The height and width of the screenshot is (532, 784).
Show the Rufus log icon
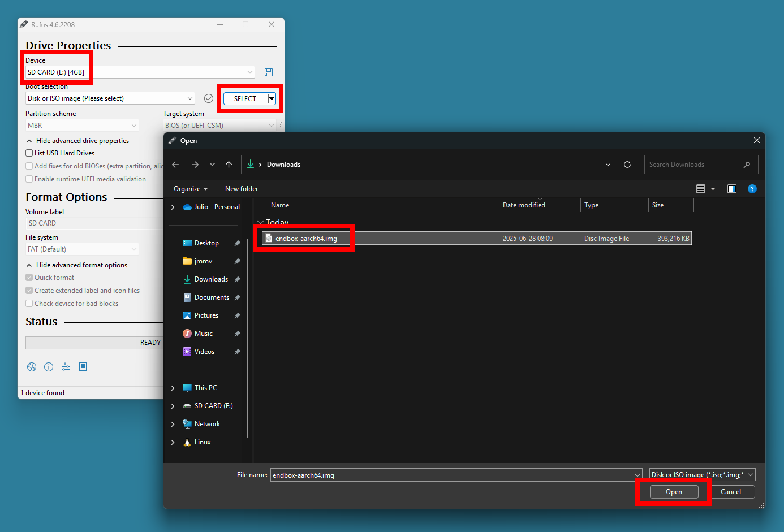pyautogui.click(x=83, y=367)
